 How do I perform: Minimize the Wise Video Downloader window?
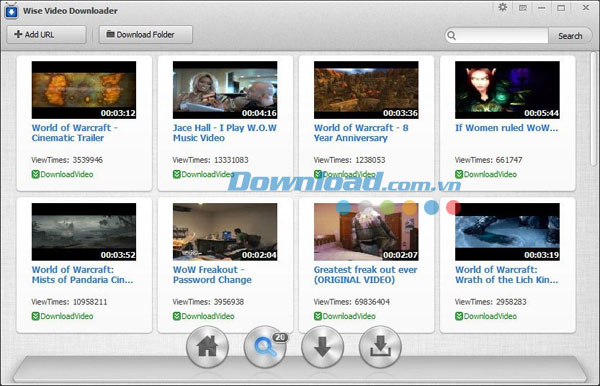point(541,8)
